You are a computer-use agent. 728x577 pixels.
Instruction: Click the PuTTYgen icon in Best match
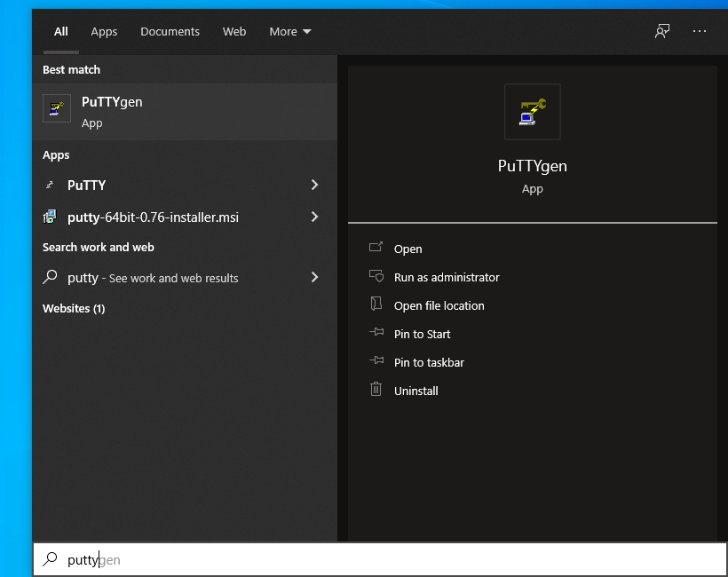[57, 109]
